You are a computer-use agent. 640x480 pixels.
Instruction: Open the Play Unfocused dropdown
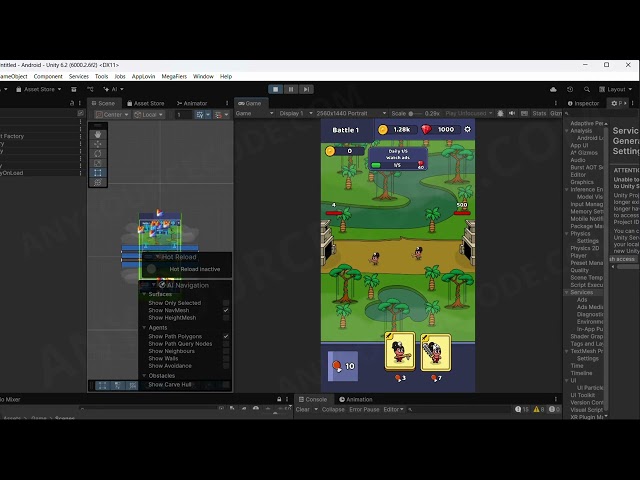pos(469,113)
